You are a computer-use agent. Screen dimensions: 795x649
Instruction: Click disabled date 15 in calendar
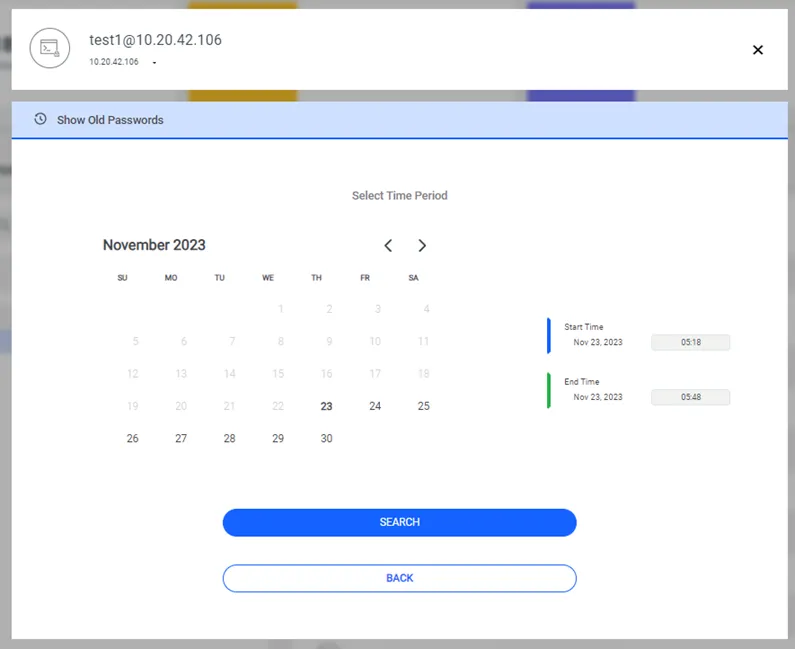pos(278,374)
